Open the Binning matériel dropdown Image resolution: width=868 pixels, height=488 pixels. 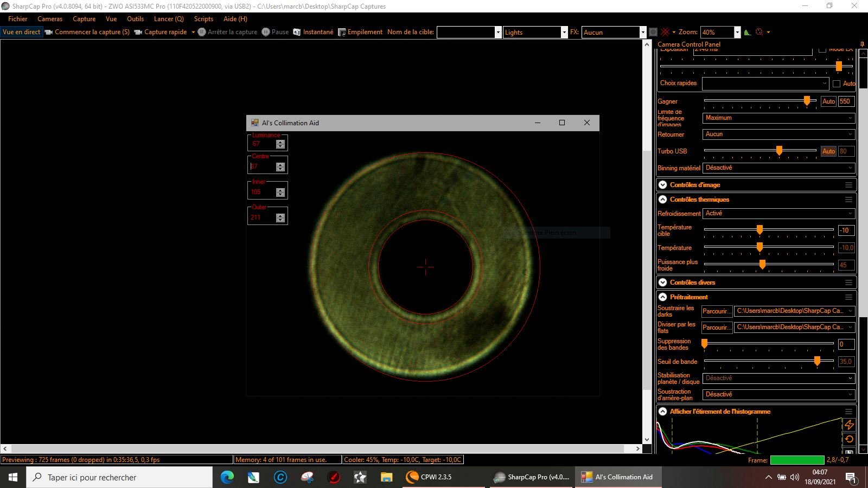point(779,168)
